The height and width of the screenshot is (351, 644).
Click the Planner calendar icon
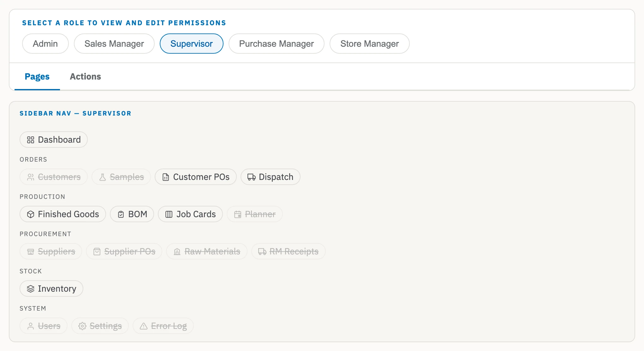(238, 214)
